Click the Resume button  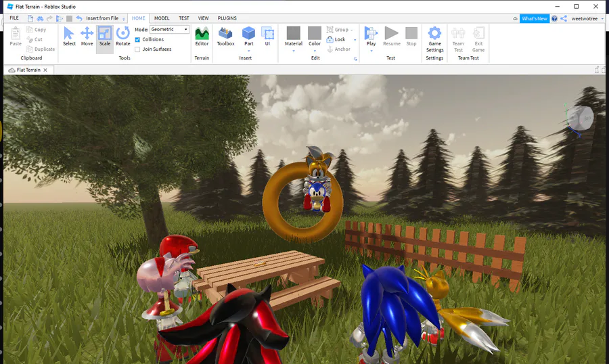392,36
